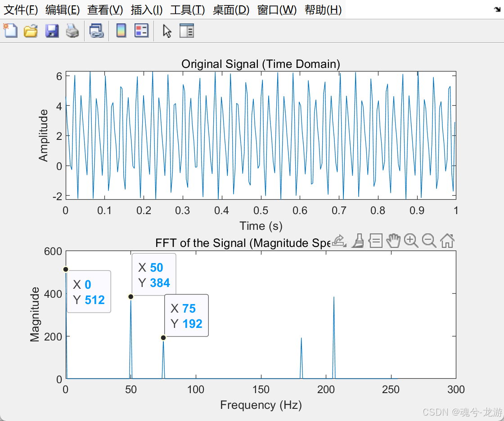The height and width of the screenshot is (421, 504).
Task: Click the Open File folder icon
Action: pos(31,31)
